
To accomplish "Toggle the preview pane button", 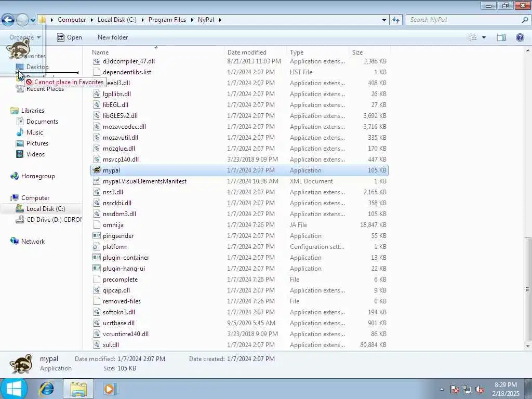I will click(501, 37).
